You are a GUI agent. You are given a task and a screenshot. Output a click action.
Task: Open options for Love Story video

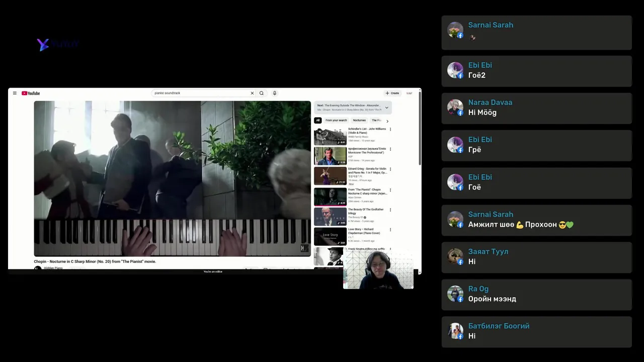(390, 230)
